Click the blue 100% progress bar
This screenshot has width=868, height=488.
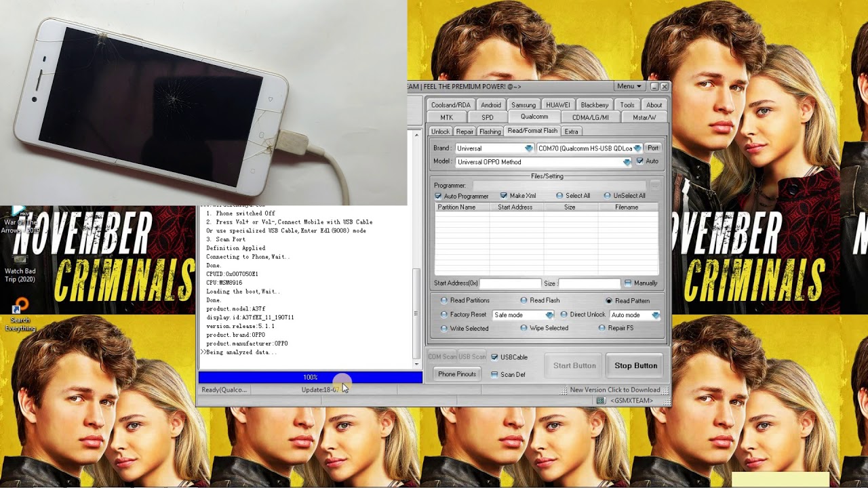(311, 377)
